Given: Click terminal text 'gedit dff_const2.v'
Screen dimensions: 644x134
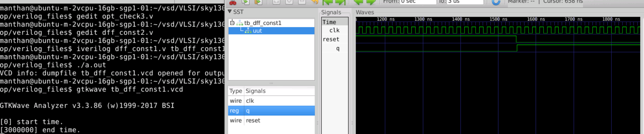Looking at the screenshot, I should [x=115, y=32].
